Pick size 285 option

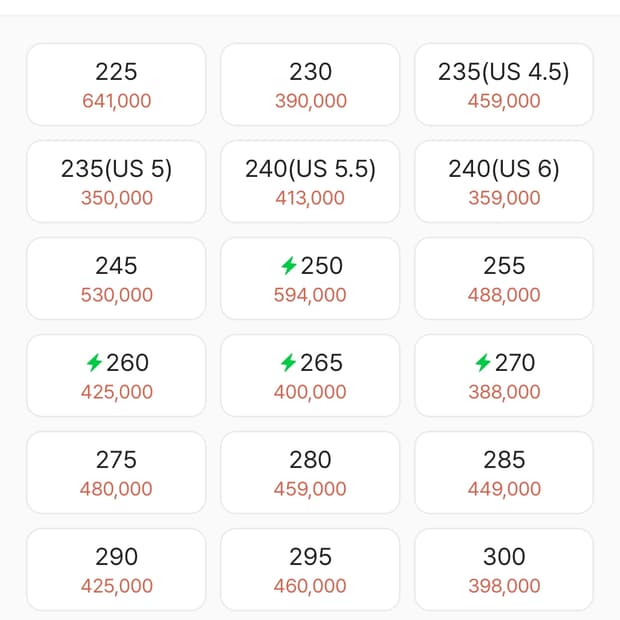(503, 472)
